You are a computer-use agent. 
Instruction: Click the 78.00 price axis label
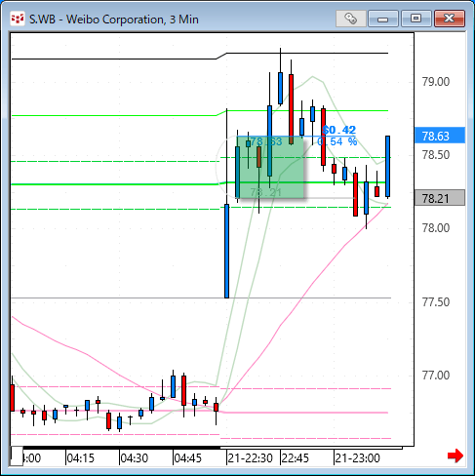436,228
